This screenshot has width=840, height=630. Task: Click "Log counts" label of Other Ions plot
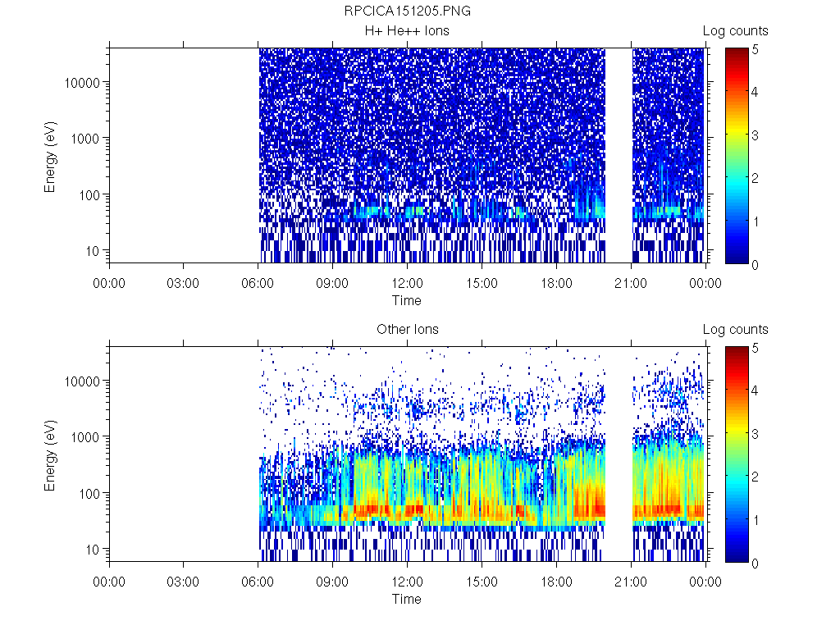click(735, 330)
